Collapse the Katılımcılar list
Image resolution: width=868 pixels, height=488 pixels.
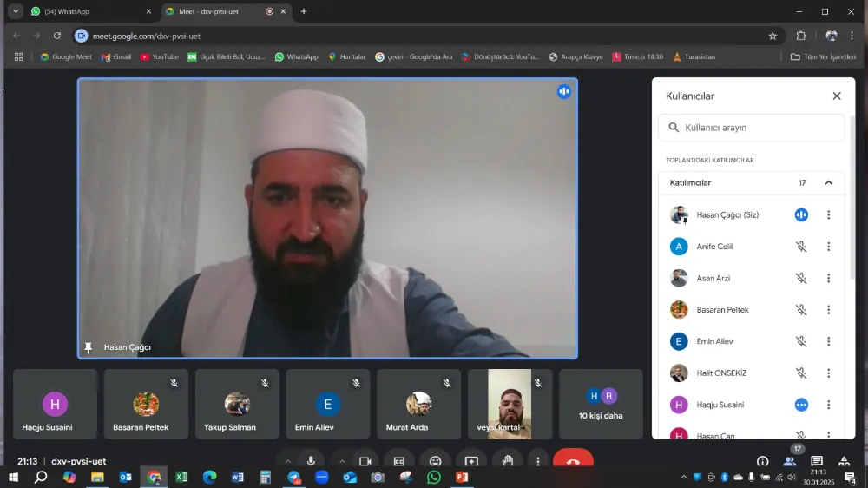pos(828,183)
